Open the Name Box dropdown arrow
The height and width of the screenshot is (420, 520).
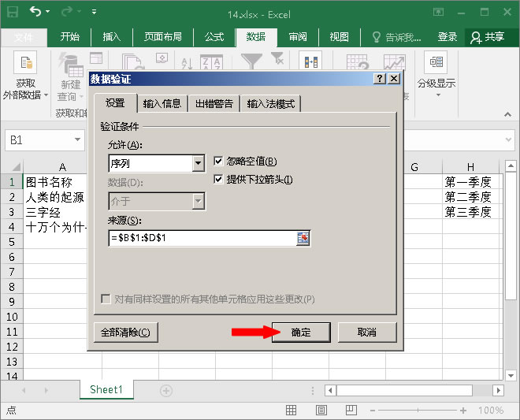pyautogui.click(x=78, y=140)
